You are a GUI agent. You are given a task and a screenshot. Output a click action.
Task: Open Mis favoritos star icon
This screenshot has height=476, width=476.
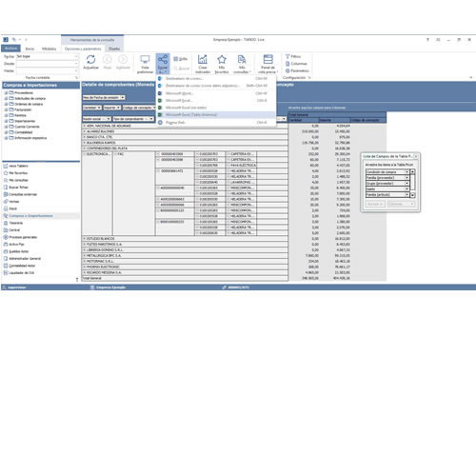(222, 59)
